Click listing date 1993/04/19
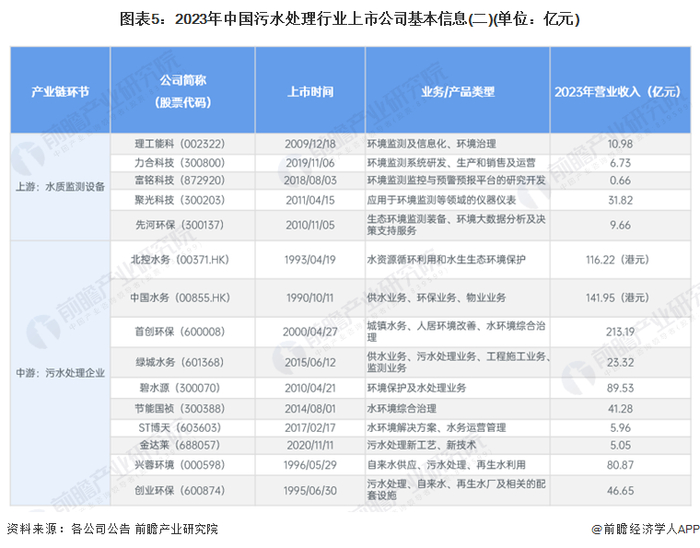The height and width of the screenshot is (548, 700). tap(310, 259)
